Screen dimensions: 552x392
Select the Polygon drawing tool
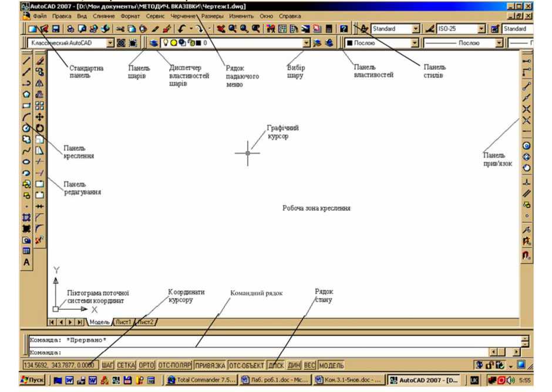pyautogui.click(x=26, y=94)
